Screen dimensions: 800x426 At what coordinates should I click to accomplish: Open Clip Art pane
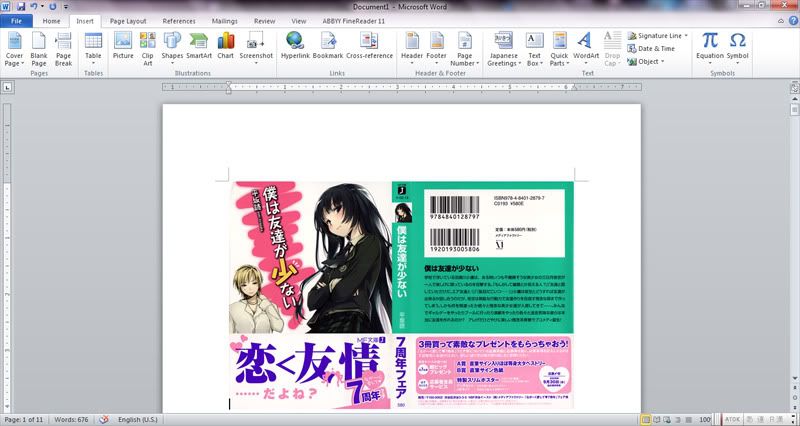147,49
